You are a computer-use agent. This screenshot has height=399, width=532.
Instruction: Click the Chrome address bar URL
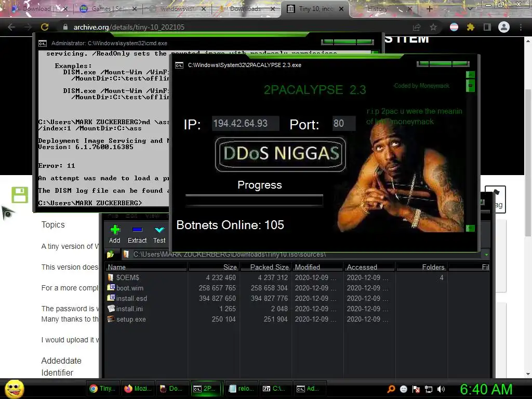pos(129,27)
